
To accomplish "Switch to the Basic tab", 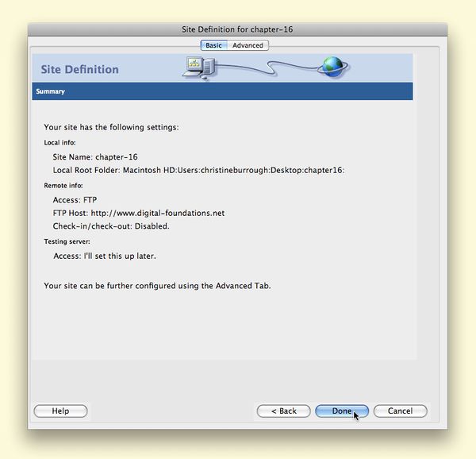I will (x=214, y=45).
